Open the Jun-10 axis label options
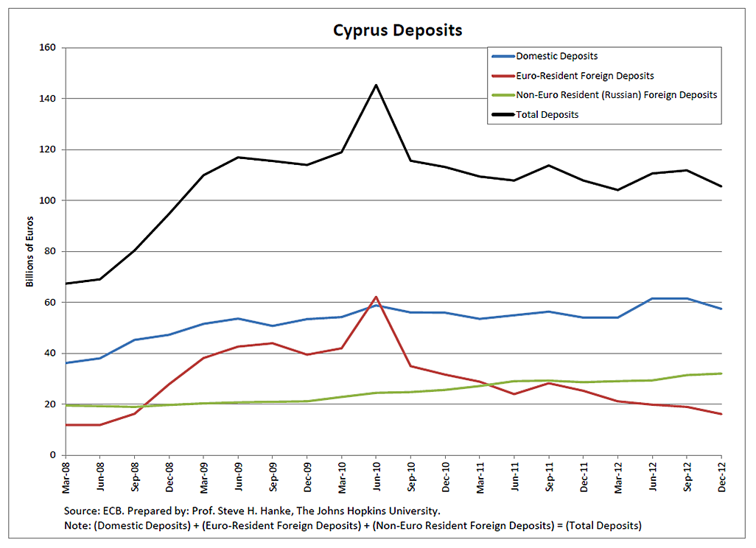The width and height of the screenshot is (756, 548). coord(378,477)
